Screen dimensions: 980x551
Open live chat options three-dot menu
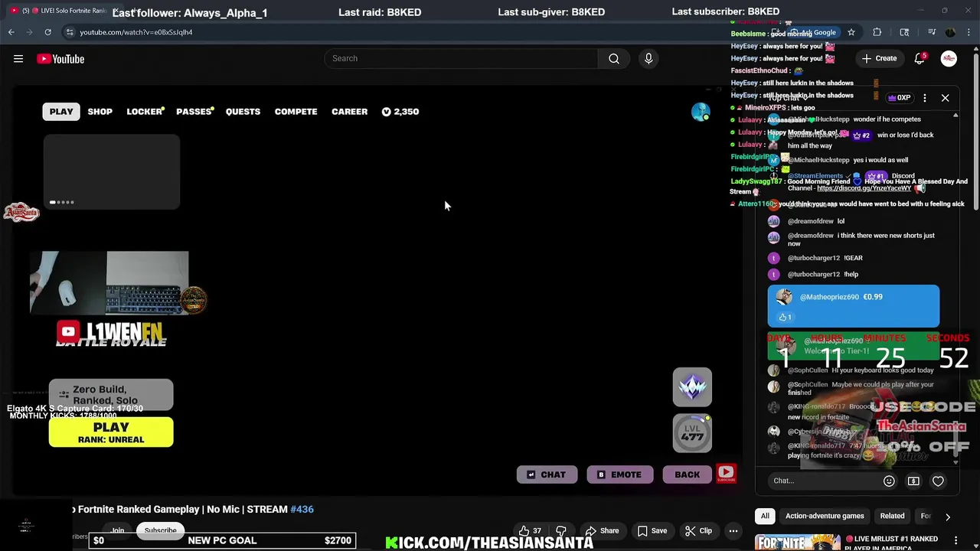coord(925,98)
